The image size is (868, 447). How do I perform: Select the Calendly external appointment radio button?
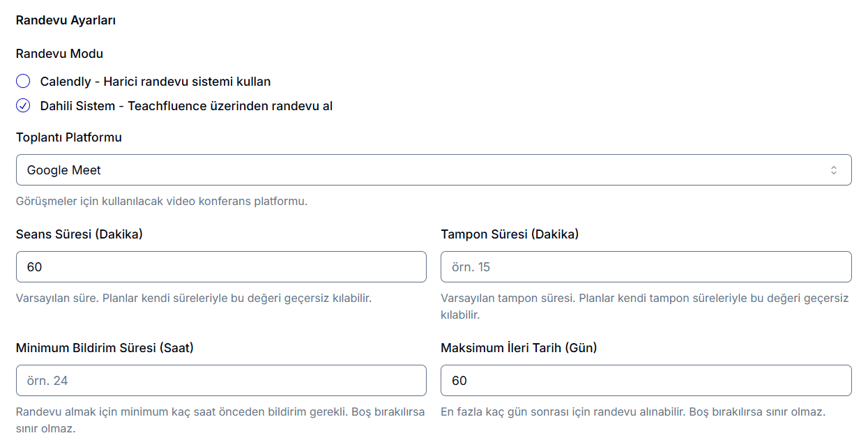pyautogui.click(x=23, y=81)
